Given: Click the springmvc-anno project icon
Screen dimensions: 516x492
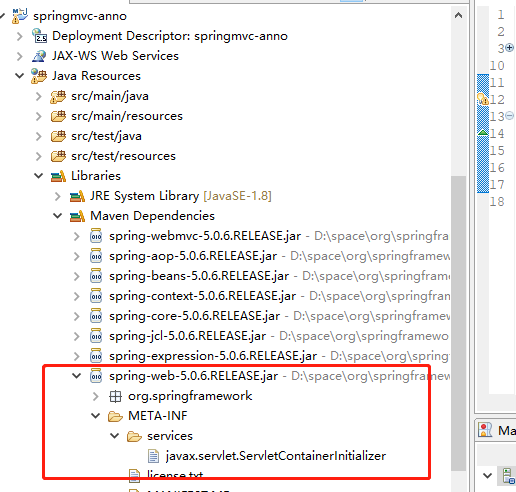Looking at the screenshot, I should click(x=20, y=16).
